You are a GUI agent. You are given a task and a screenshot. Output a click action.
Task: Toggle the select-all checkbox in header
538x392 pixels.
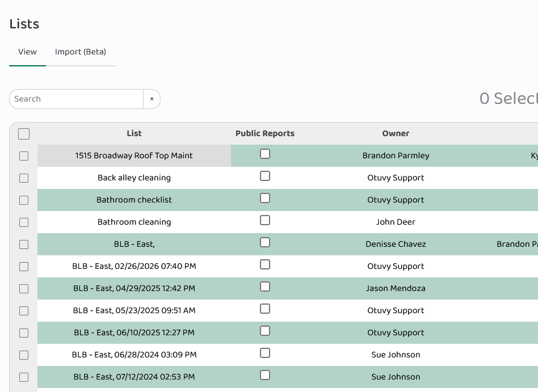[x=24, y=134]
